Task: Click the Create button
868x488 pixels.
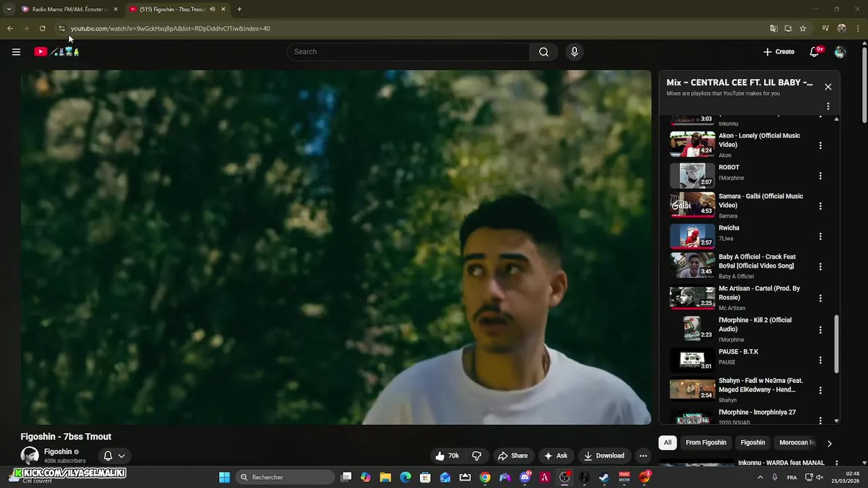Action: pos(778,52)
